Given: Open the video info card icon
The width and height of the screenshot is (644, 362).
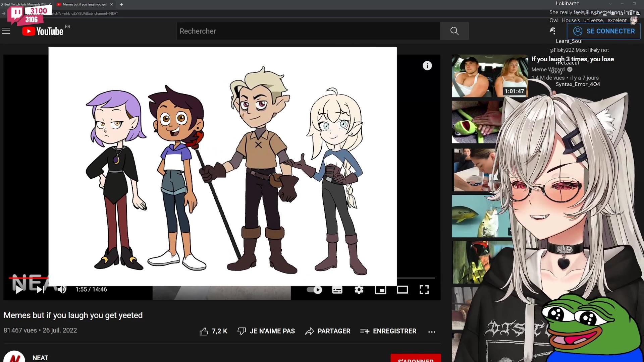Looking at the screenshot, I should 427,66.
